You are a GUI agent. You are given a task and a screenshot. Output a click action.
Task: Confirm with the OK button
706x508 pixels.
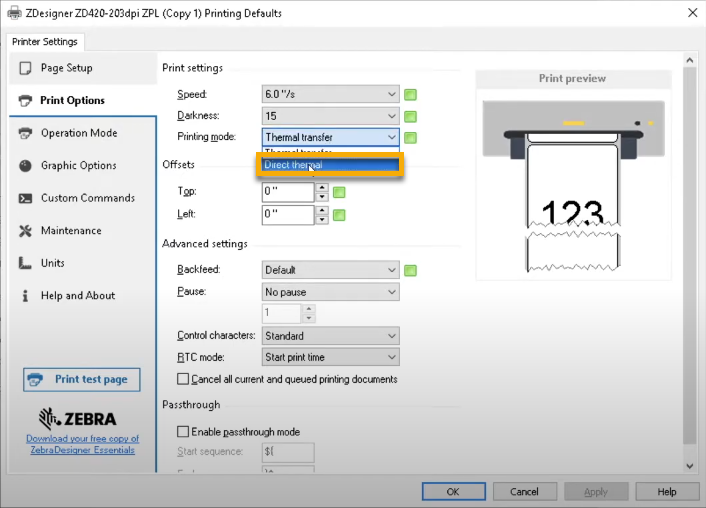click(453, 492)
